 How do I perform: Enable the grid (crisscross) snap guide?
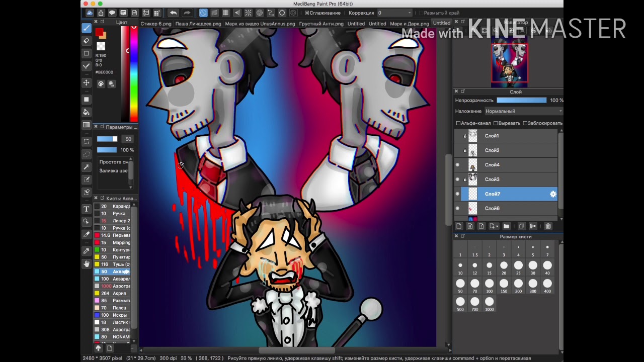pos(226,13)
